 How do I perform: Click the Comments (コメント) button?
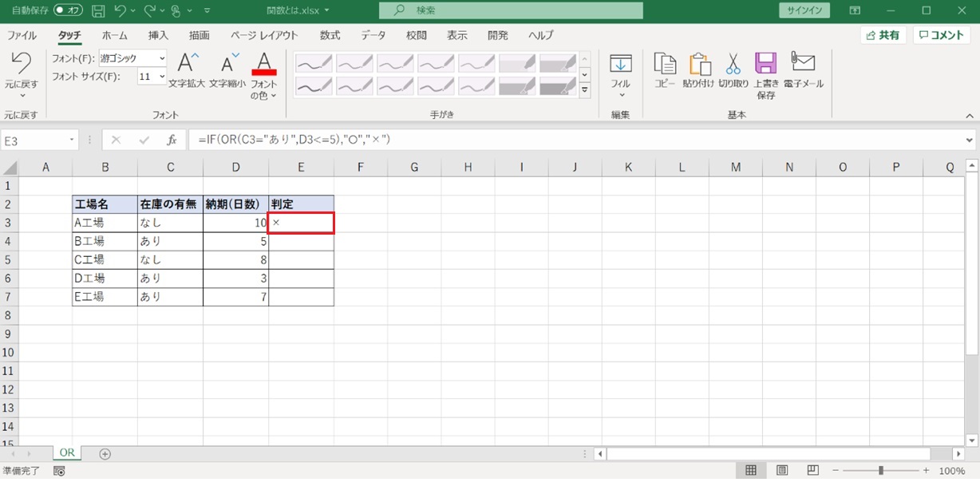coord(942,35)
